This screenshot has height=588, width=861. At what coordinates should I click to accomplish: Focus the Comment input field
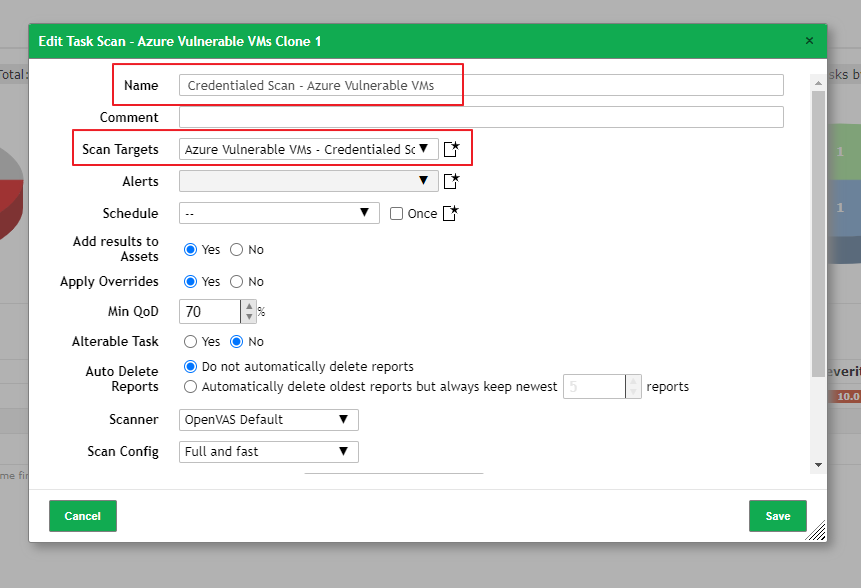[x=481, y=117]
